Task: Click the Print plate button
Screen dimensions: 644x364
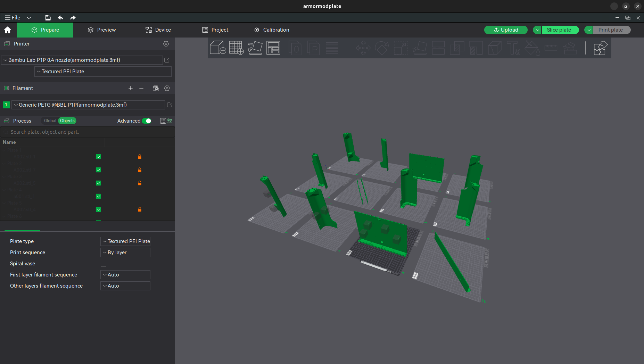Action: point(612,30)
